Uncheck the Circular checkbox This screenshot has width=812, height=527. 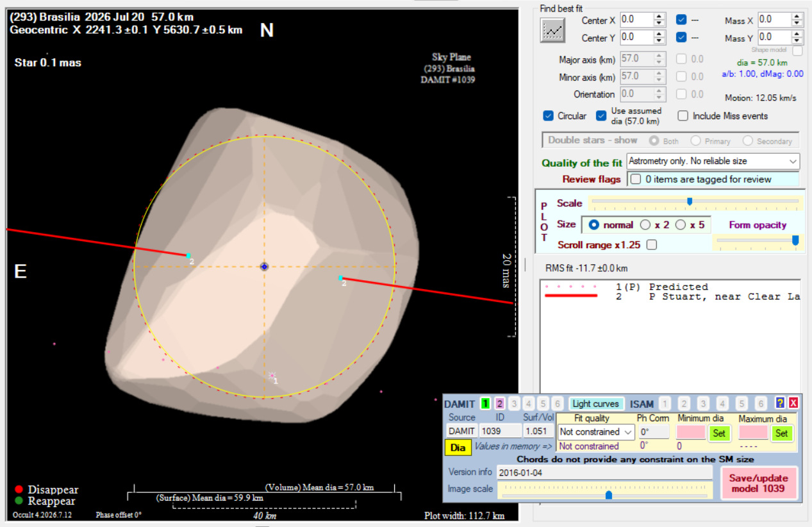(548, 116)
